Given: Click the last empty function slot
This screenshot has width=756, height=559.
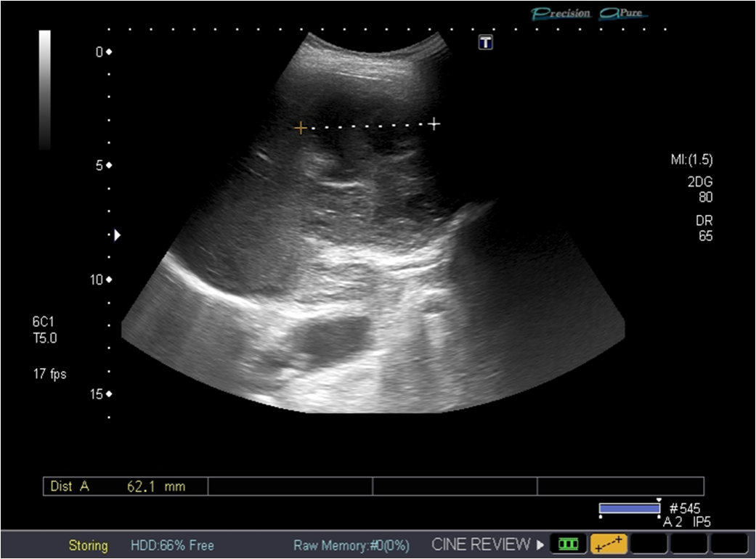Looking at the screenshot, I should tap(728, 544).
